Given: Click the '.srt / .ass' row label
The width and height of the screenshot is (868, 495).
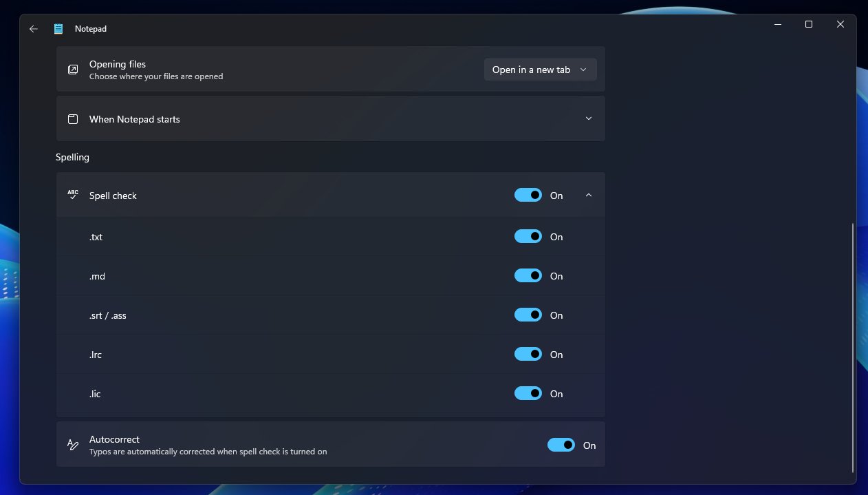Looking at the screenshot, I should [x=107, y=315].
